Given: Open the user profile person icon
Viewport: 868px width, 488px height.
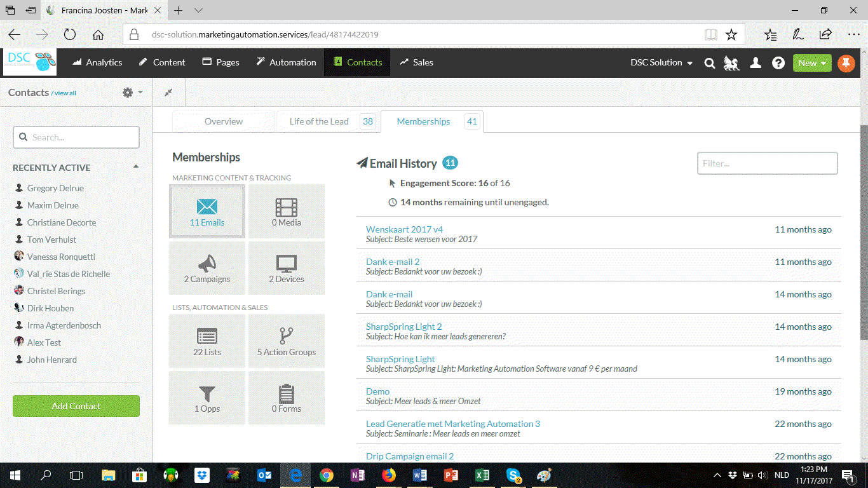Looking at the screenshot, I should click(x=755, y=63).
